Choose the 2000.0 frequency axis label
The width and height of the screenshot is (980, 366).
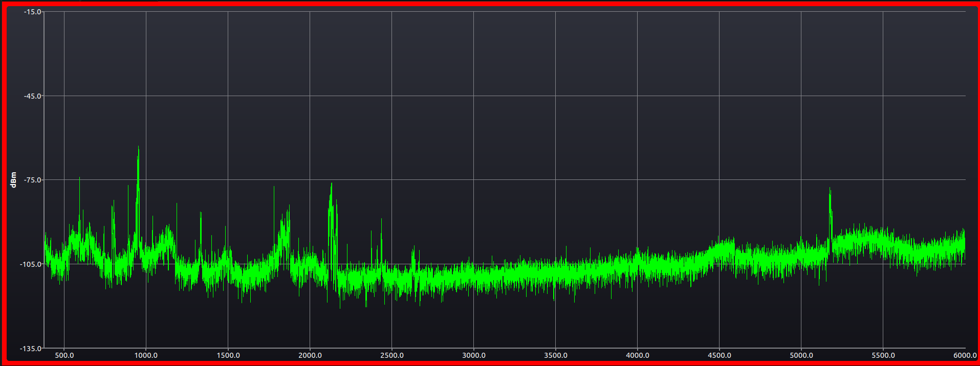[x=310, y=355]
